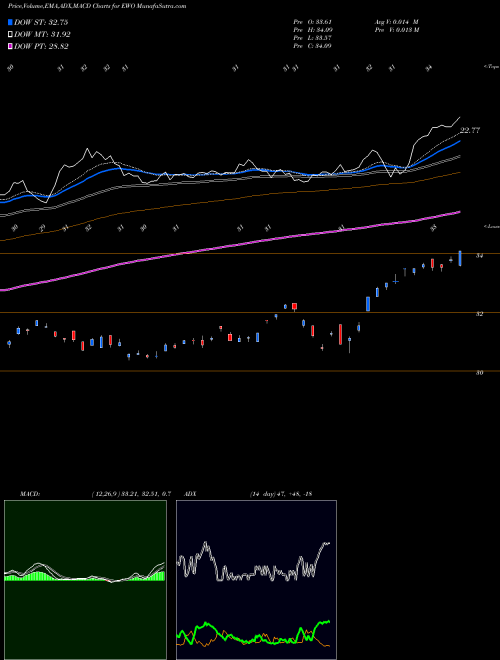Click the white DOW MT legend swatch

pyautogui.click(x=11, y=35)
